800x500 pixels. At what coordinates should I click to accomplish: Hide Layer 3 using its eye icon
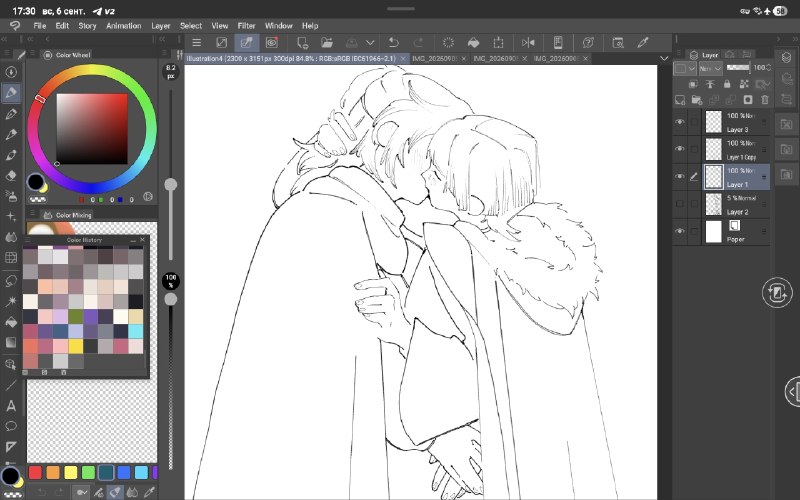679,122
